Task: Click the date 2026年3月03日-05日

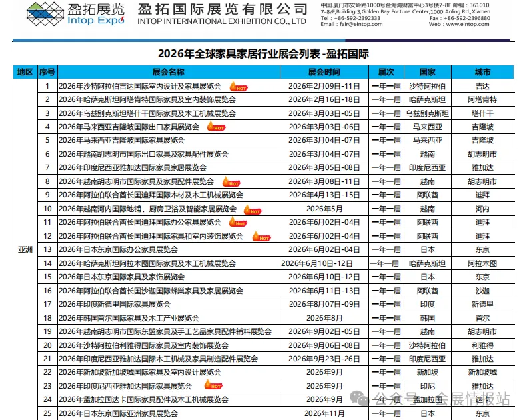Action: click(324, 113)
